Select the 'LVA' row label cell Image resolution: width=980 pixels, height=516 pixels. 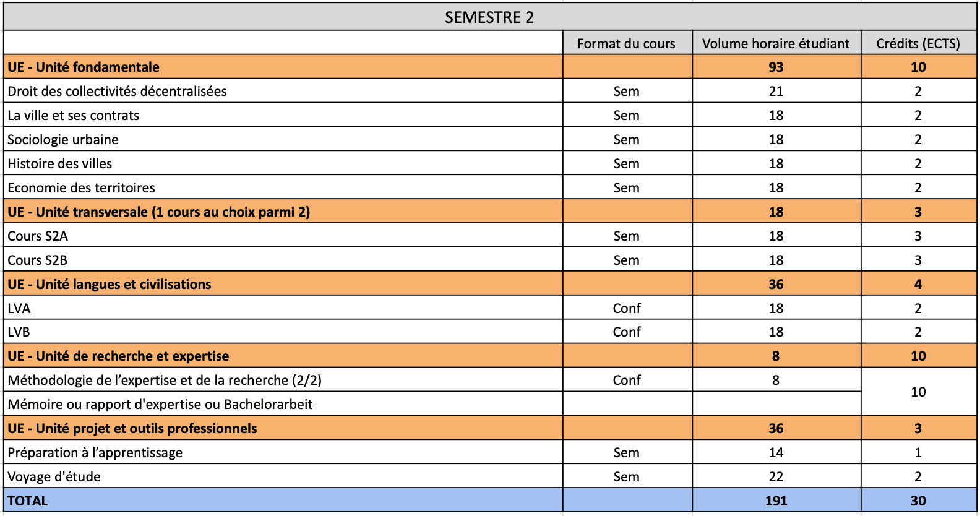19,308
